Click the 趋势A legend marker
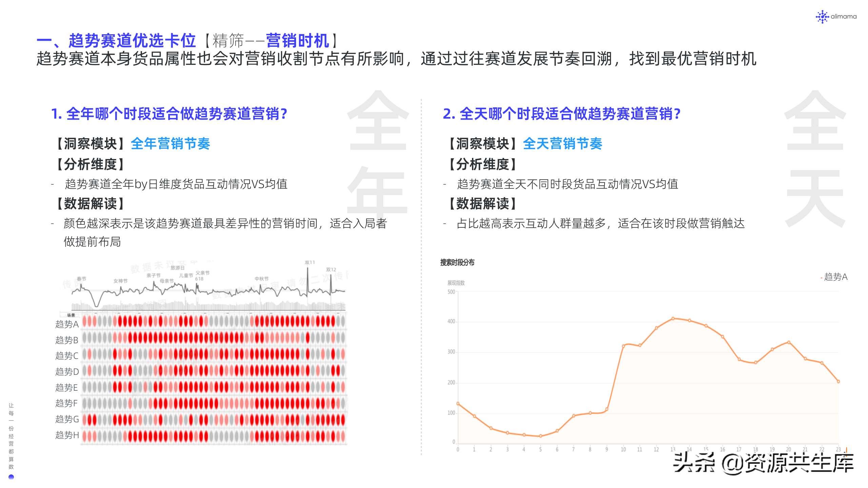This screenshot has height=488, width=868. coord(822,278)
